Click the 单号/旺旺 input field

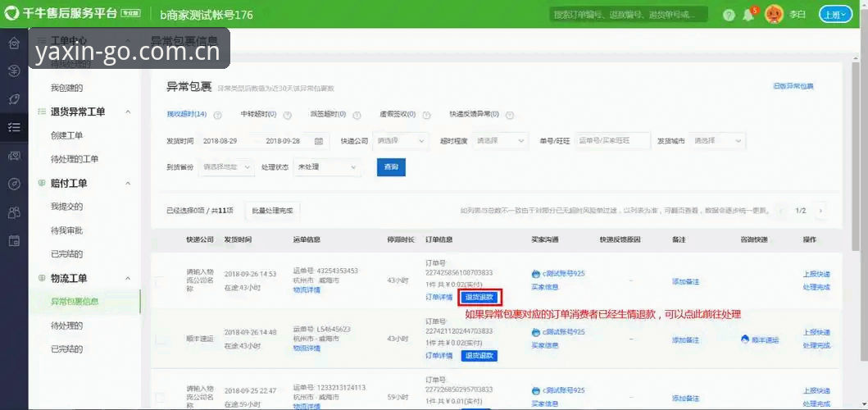point(613,141)
